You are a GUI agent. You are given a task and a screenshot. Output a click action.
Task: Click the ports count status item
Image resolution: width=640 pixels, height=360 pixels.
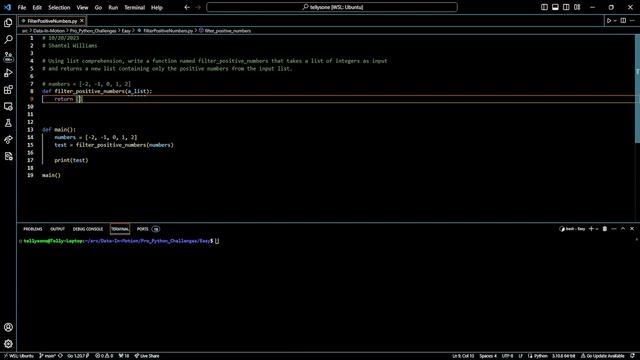[124, 356]
